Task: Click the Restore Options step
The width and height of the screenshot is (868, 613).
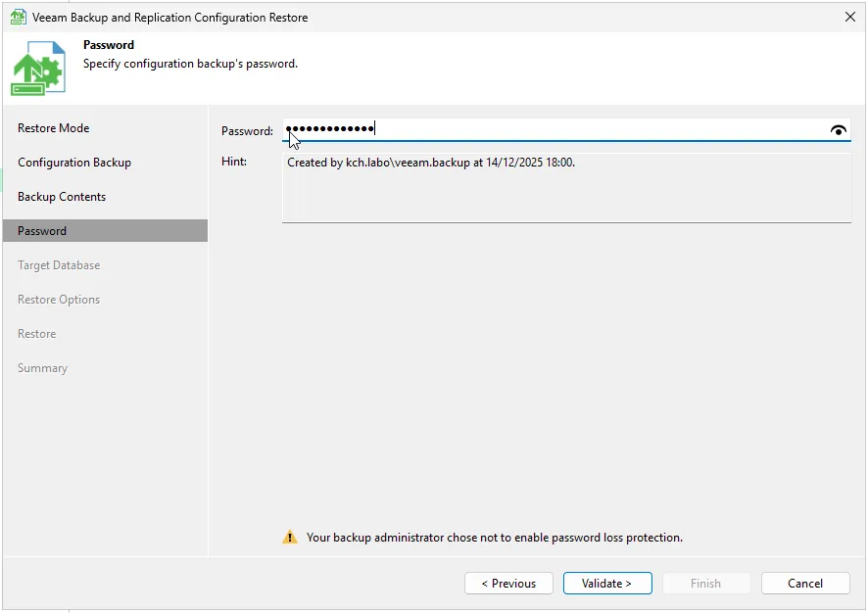Action: point(59,300)
